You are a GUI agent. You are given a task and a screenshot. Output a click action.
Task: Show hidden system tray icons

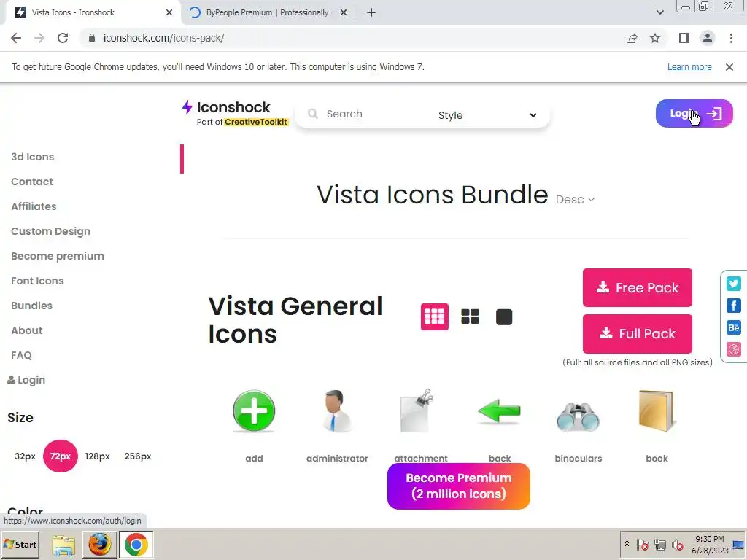pos(627,544)
